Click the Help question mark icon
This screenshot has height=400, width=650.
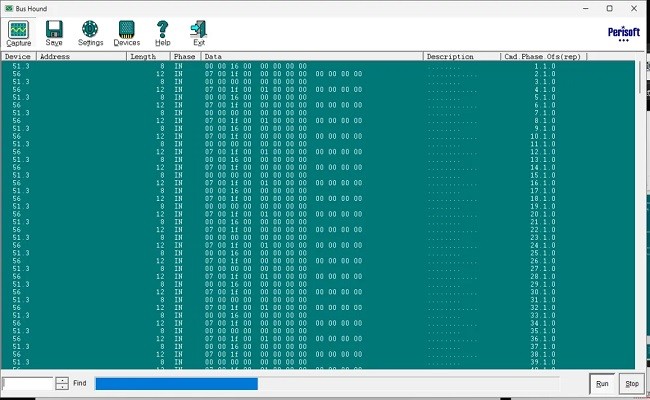click(163, 33)
